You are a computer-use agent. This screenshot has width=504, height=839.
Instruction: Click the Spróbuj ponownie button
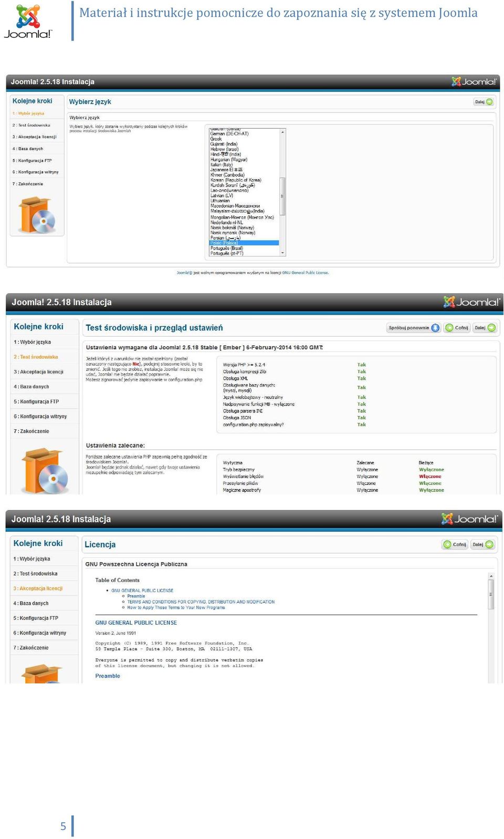413,328
